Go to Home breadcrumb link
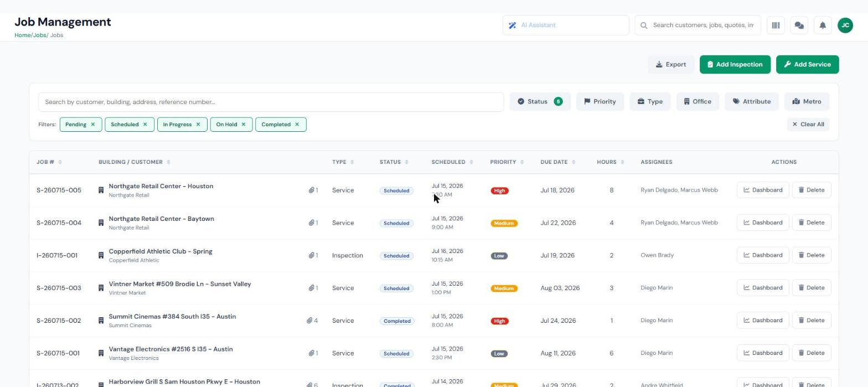Viewport: 868px width, 387px height. click(22, 35)
